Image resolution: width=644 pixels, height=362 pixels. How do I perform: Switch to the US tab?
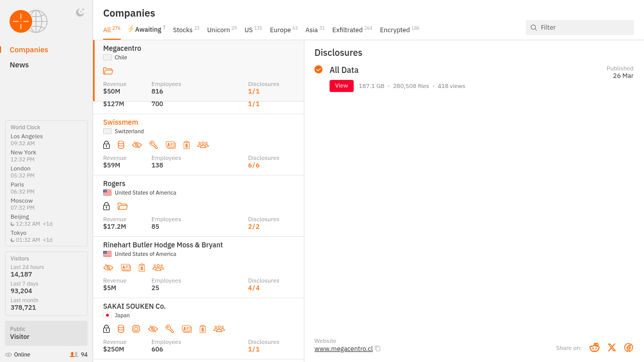tap(254, 30)
